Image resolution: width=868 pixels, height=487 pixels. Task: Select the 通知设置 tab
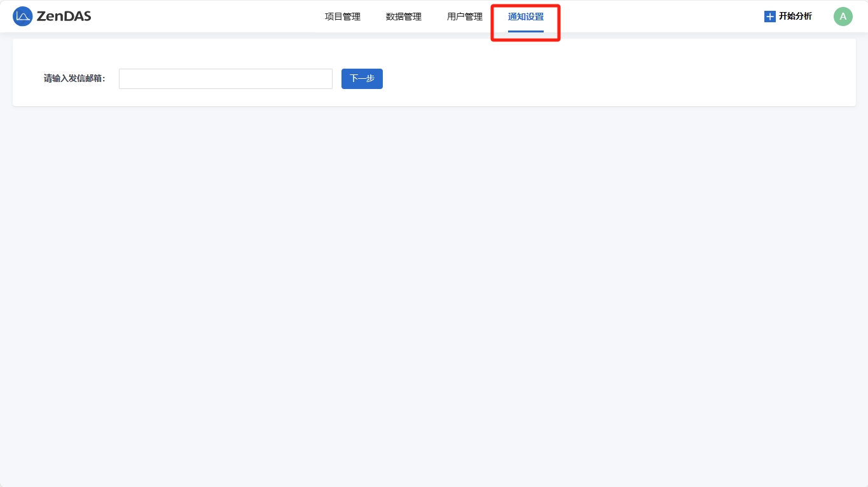(x=525, y=17)
